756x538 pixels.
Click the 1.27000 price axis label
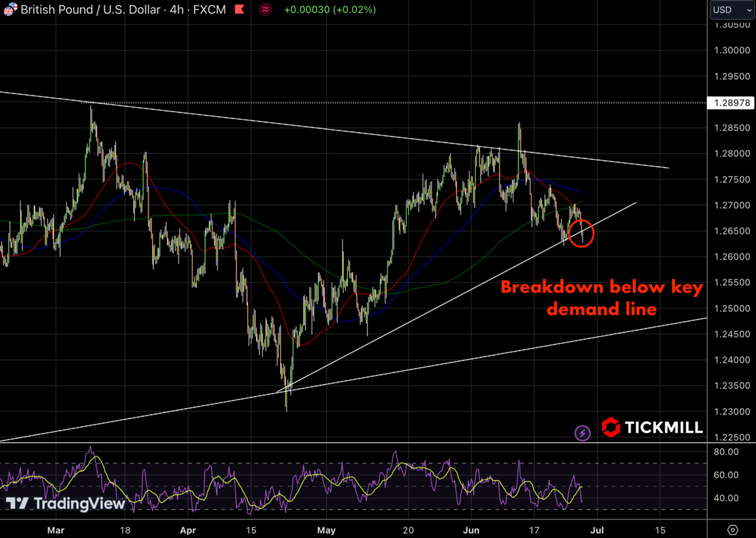732,205
